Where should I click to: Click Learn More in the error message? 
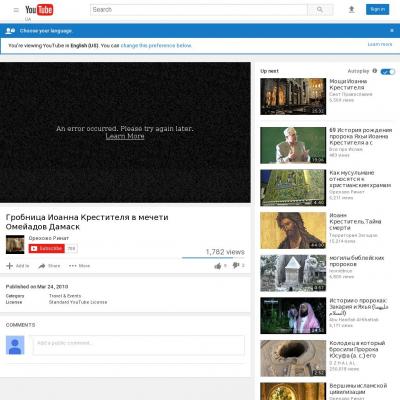pos(125,136)
